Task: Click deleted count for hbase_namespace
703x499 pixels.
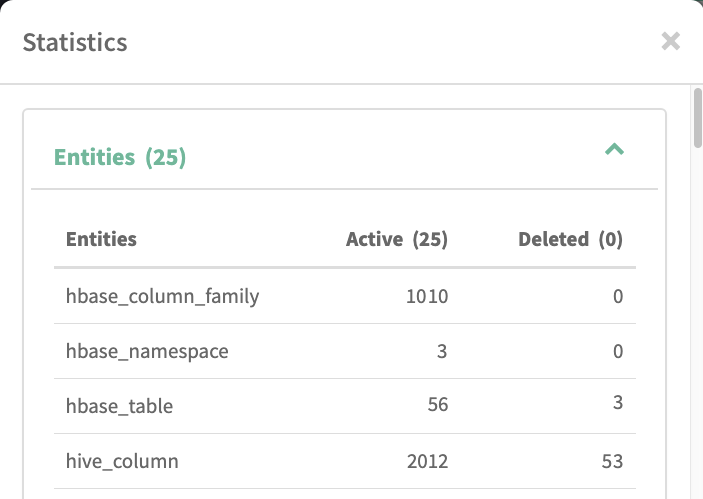Action: (x=618, y=351)
